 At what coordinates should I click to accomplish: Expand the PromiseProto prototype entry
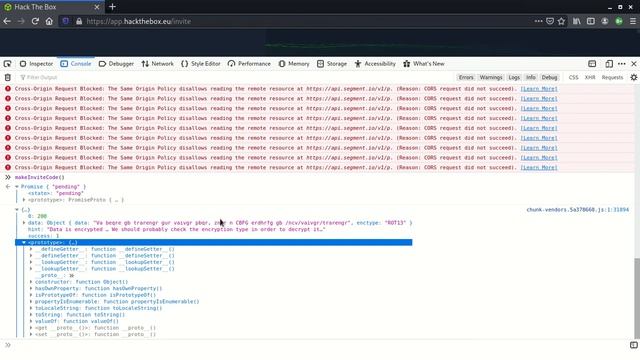pos(24,200)
